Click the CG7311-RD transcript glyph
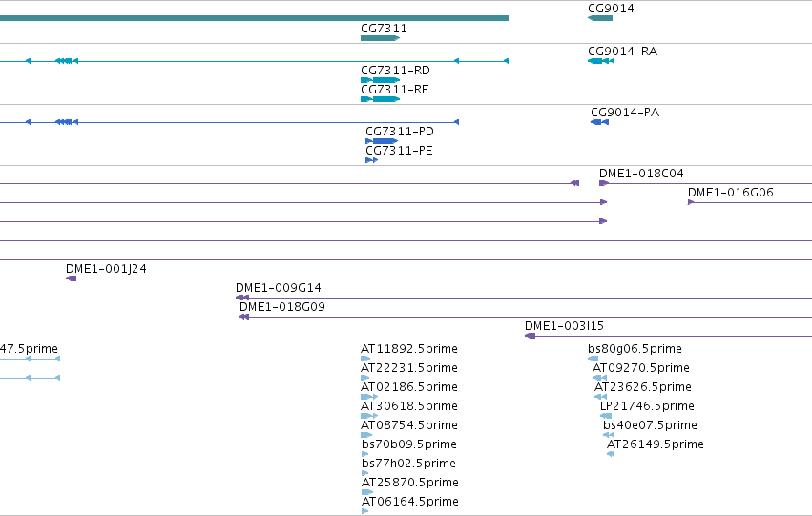812x516 pixels. (x=380, y=80)
